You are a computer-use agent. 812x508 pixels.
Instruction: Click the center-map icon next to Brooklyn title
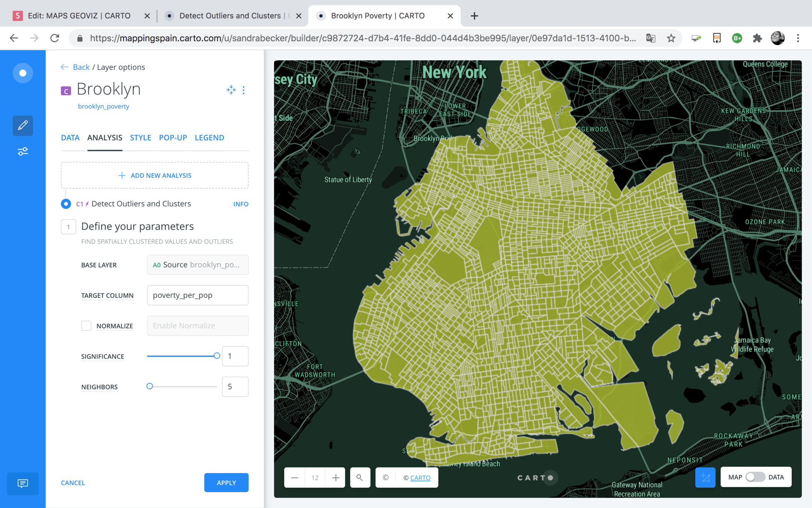[x=231, y=90]
